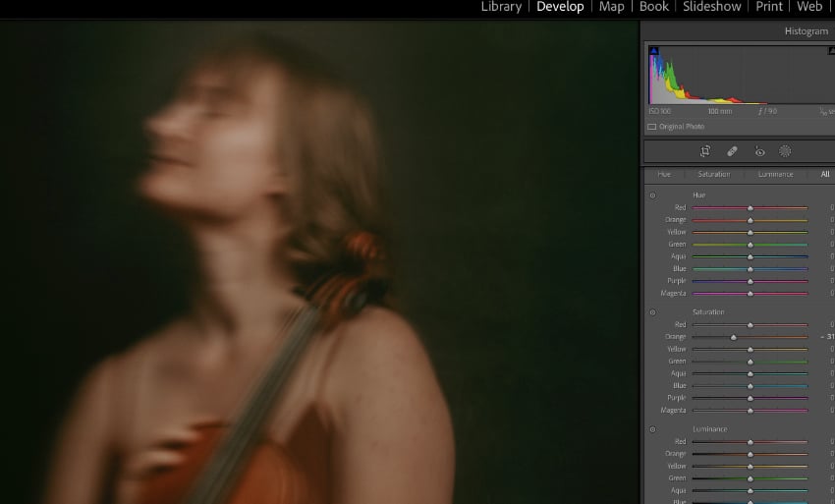
Task: Activate the Red Eye Correction tool
Action: pos(760,152)
